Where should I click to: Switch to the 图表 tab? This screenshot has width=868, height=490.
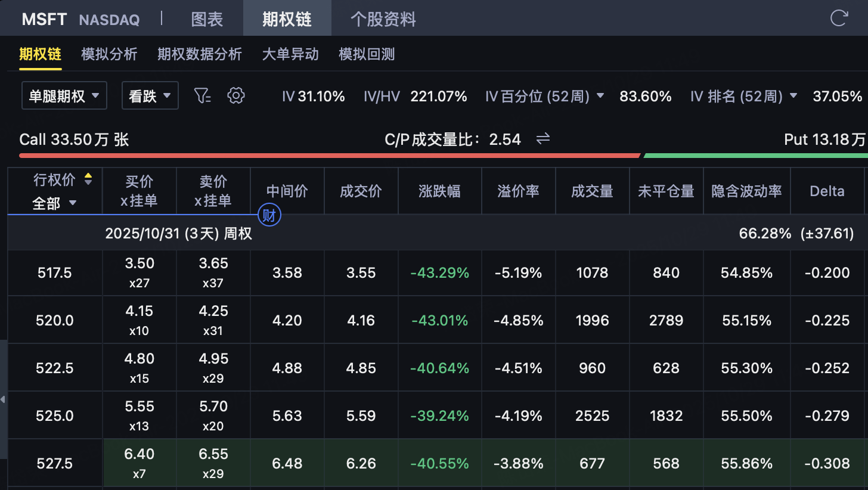pos(207,19)
